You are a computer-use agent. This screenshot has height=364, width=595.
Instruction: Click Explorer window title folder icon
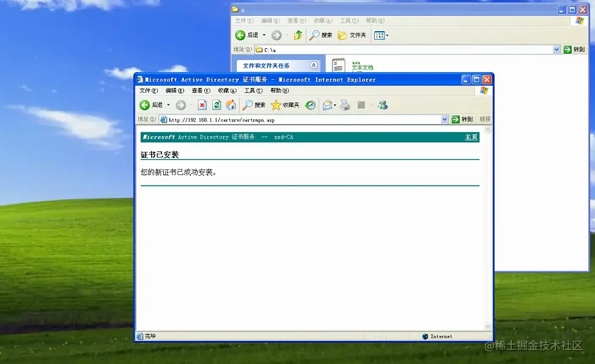click(235, 10)
